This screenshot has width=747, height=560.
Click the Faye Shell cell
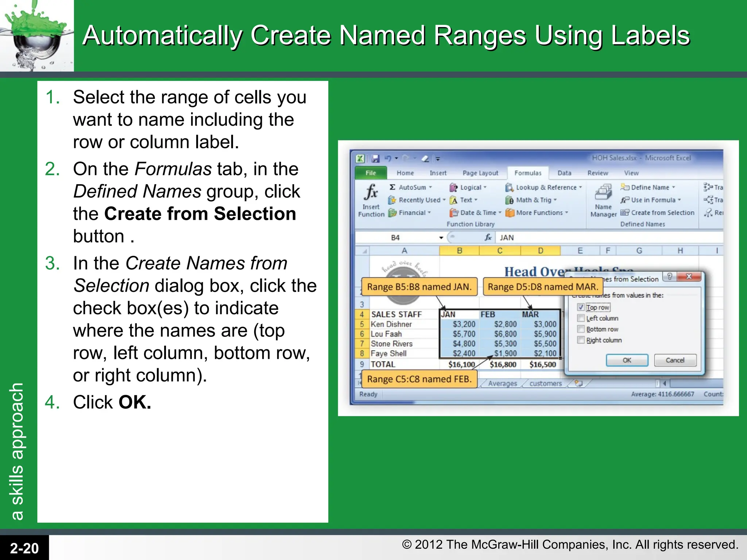tap(404, 354)
